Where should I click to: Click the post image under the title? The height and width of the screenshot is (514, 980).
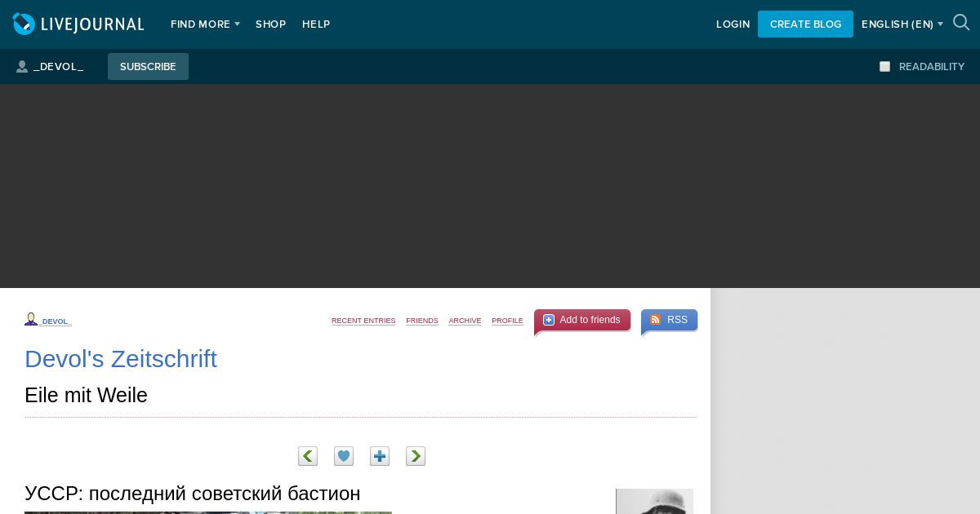208,512
